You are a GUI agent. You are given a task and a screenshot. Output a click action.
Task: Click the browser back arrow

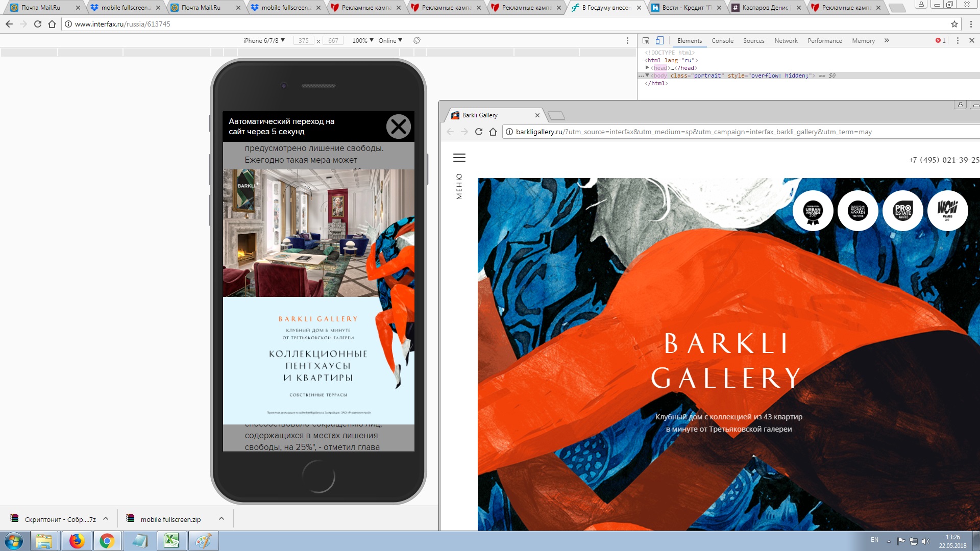pos(9,24)
